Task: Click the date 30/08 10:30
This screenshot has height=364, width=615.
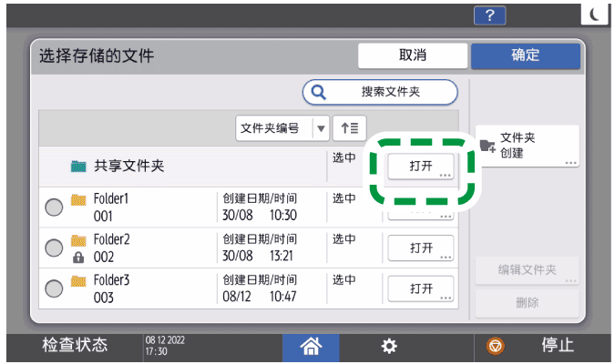Action: pos(260,215)
